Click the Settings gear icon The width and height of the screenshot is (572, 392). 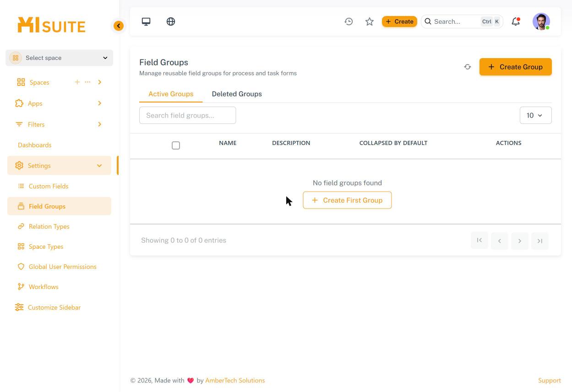pyautogui.click(x=19, y=166)
